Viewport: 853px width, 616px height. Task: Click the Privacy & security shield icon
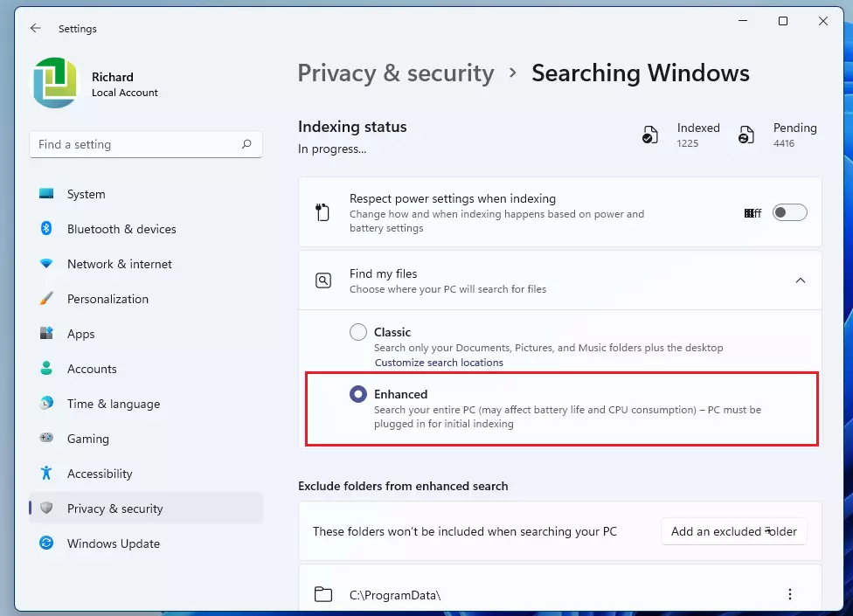pyautogui.click(x=46, y=508)
